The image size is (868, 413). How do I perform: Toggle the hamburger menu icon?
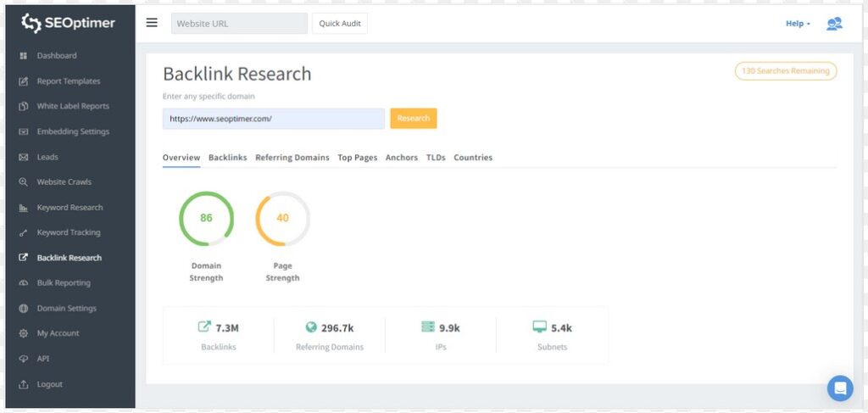(x=152, y=23)
